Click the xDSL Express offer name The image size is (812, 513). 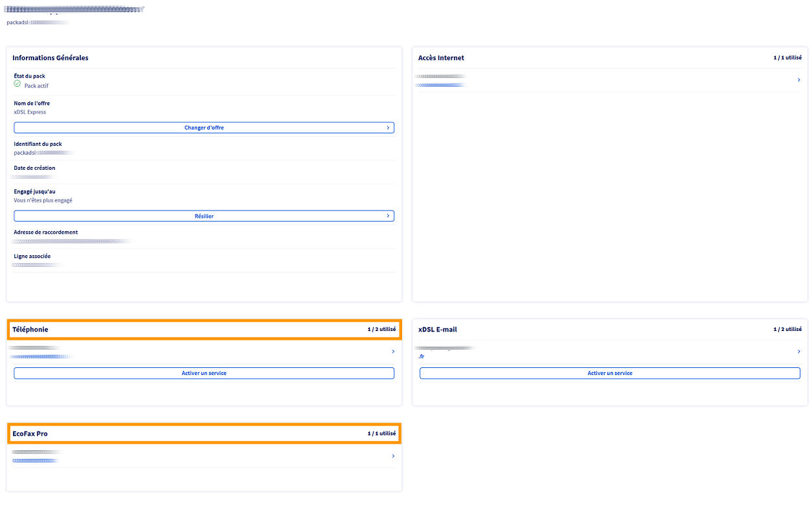pyautogui.click(x=30, y=112)
